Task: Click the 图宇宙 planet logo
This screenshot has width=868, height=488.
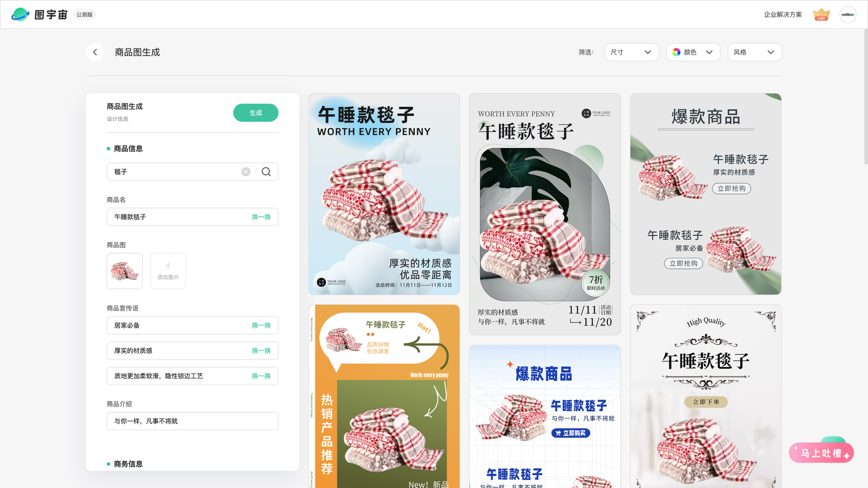Action: 20,14
